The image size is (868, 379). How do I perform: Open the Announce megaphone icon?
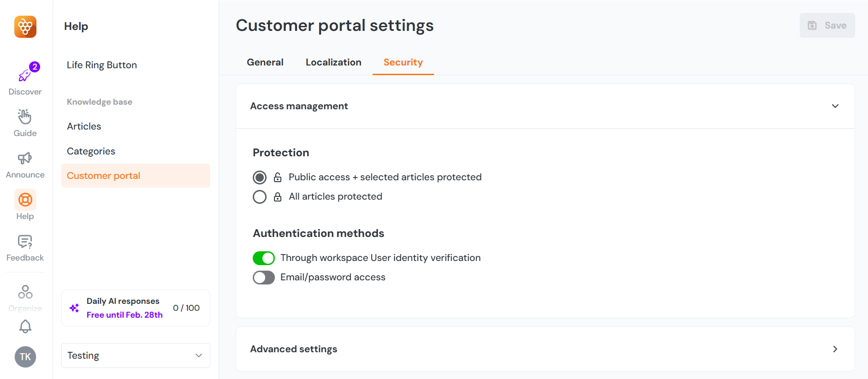(25, 159)
